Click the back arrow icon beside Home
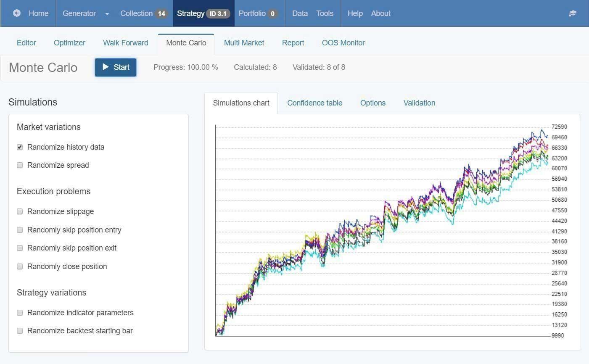Viewport: 589px width, 364px height. coord(17,13)
